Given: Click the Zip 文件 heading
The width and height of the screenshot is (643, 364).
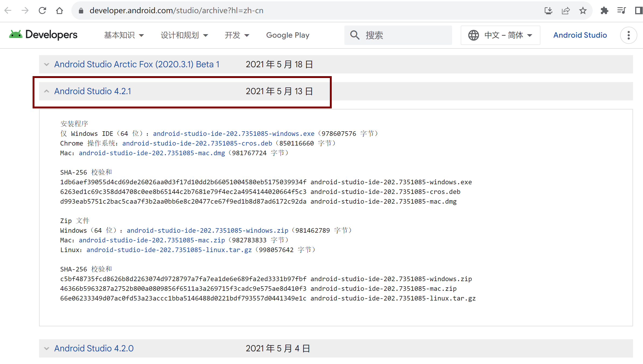Looking at the screenshot, I should (x=75, y=221).
